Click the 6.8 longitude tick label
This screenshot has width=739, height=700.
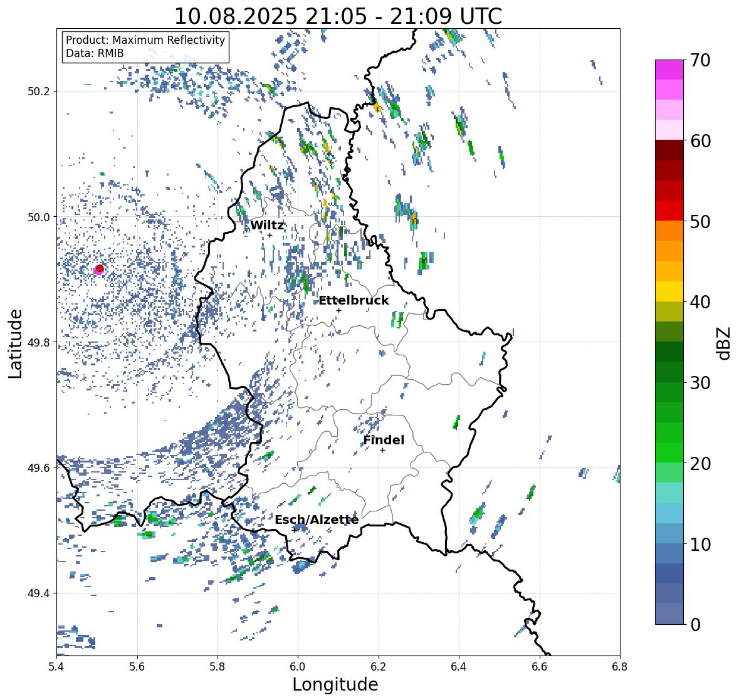click(x=620, y=666)
